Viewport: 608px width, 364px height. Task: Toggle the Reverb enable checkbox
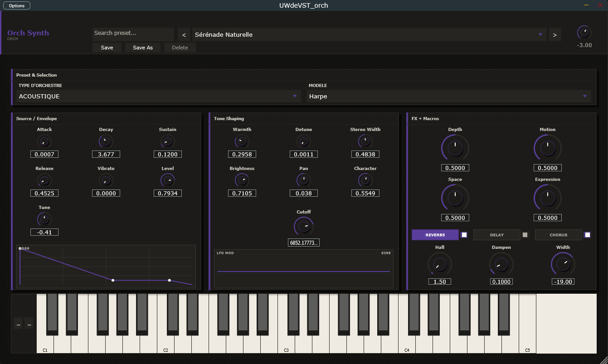click(x=464, y=235)
